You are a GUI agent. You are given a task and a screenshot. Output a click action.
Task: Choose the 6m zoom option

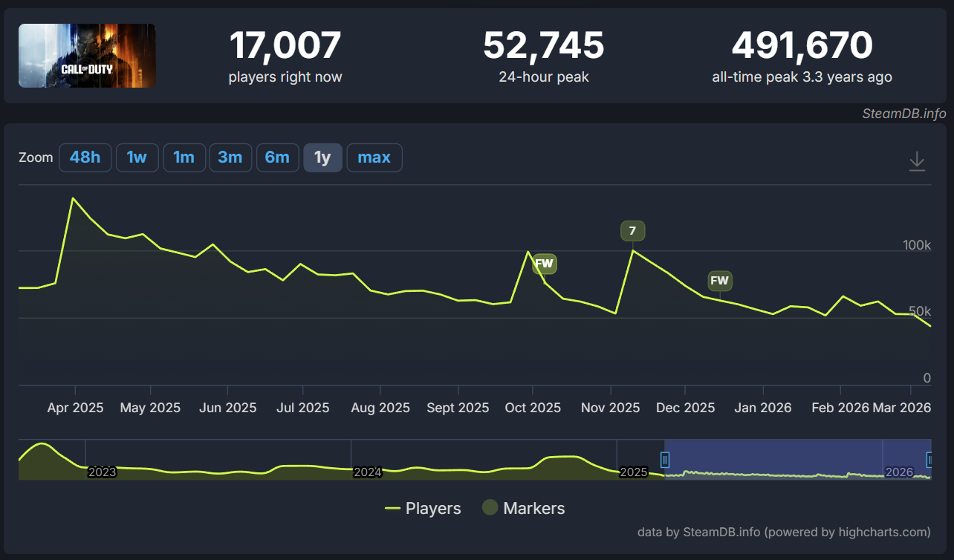coord(277,157)
